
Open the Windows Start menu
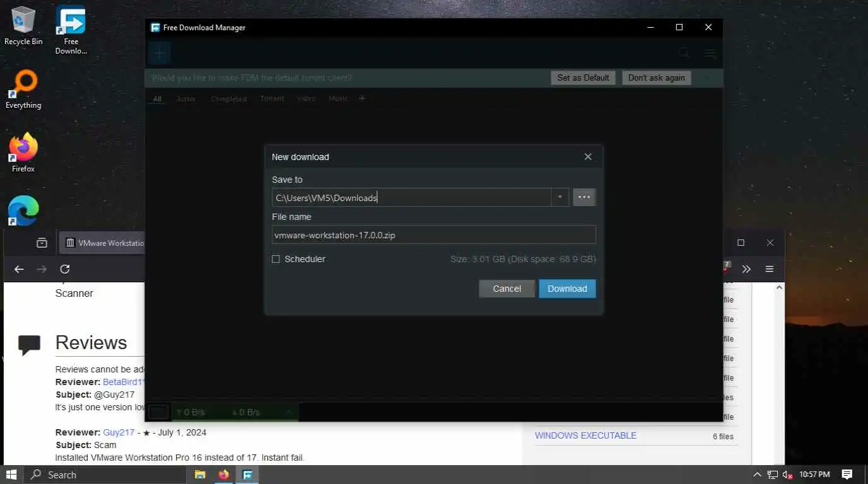[x=11, y=475]
